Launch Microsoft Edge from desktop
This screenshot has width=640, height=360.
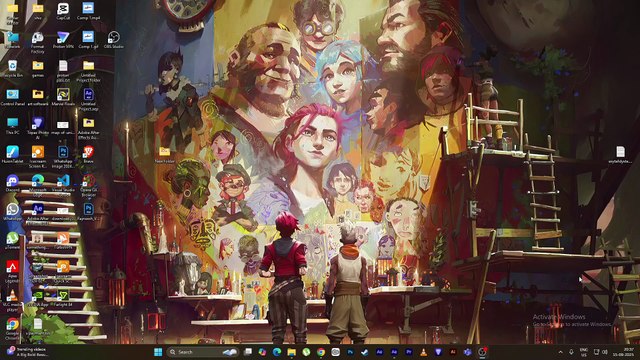(38, 185)
